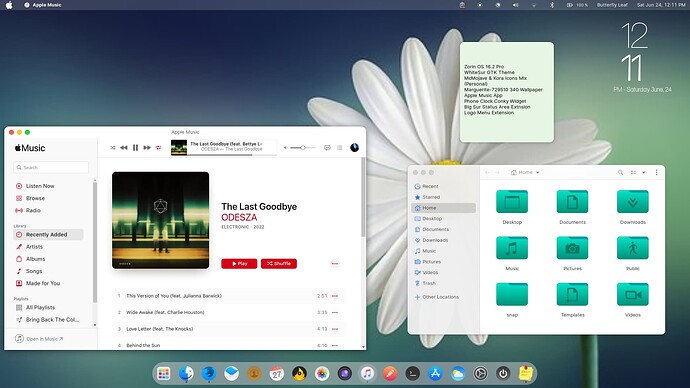Pause the currently playing song
This screenshot has width=690, height=388.
tap(136, 148)
